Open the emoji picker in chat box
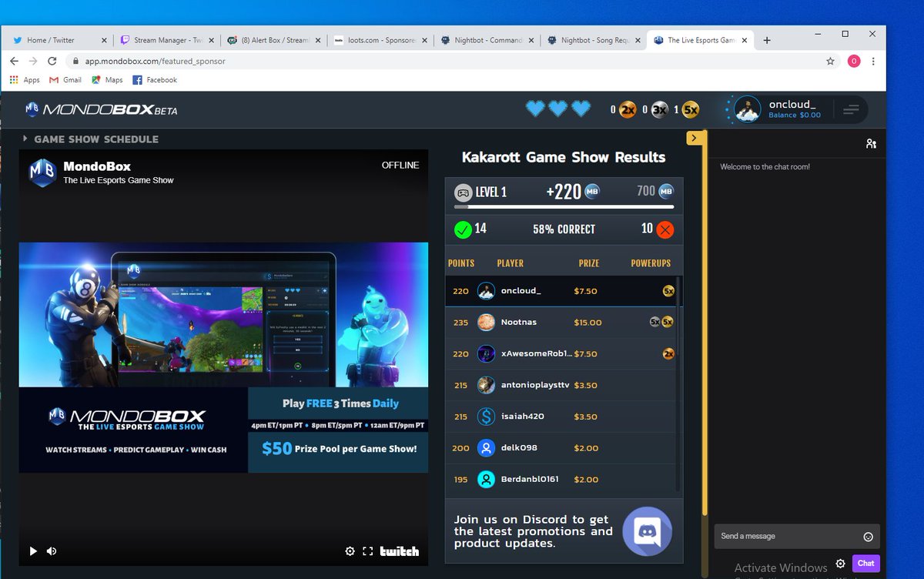The width and height of the screenshot is (924, 579). pyautogui.click(x=868, y=537)
